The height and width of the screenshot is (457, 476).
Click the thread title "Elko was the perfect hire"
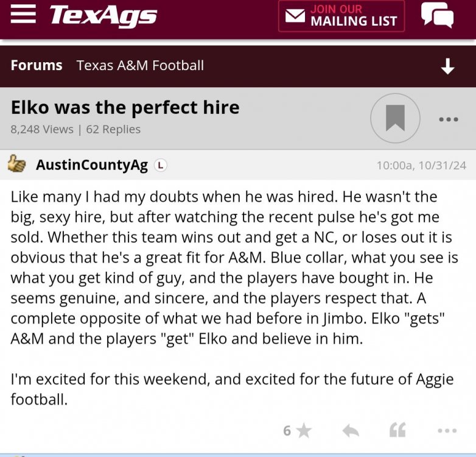click(x=125, y=108)
